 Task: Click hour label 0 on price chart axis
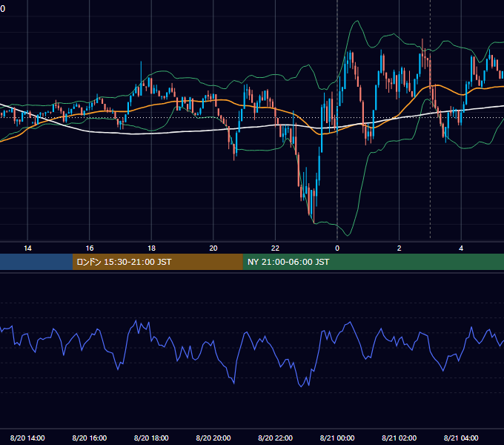tap(337, 248)
